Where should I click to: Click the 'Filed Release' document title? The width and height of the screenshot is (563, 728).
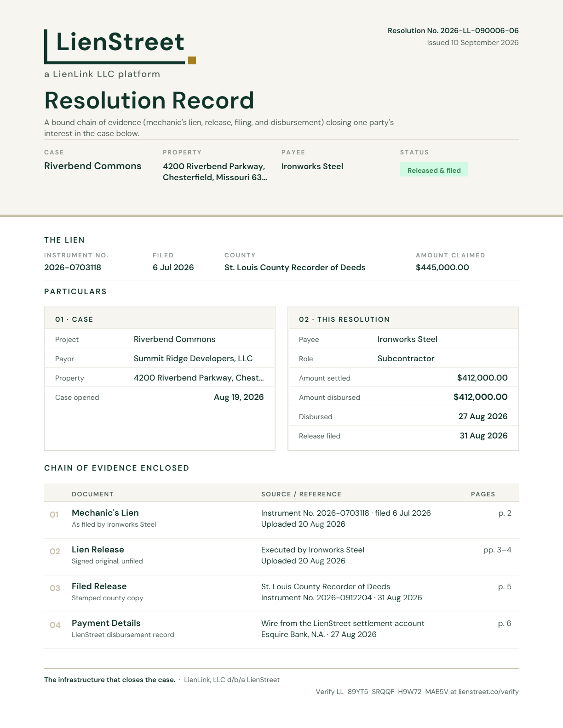[x=99, y=586]
